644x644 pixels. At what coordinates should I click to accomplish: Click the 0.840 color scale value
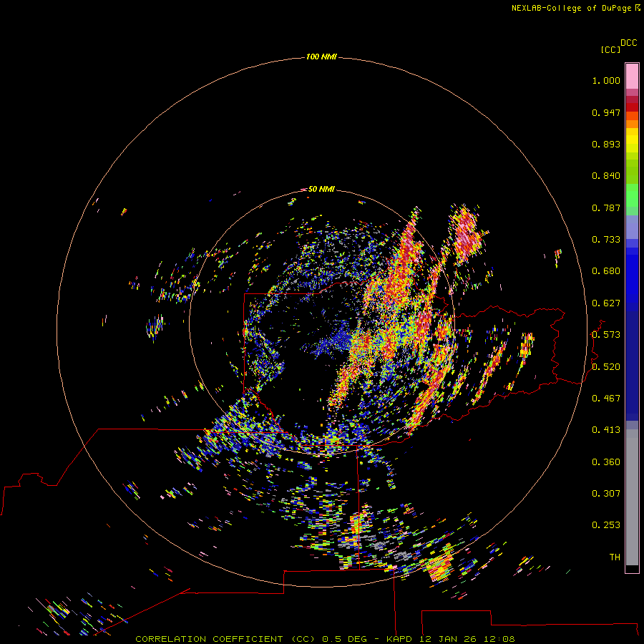[606, 176]
